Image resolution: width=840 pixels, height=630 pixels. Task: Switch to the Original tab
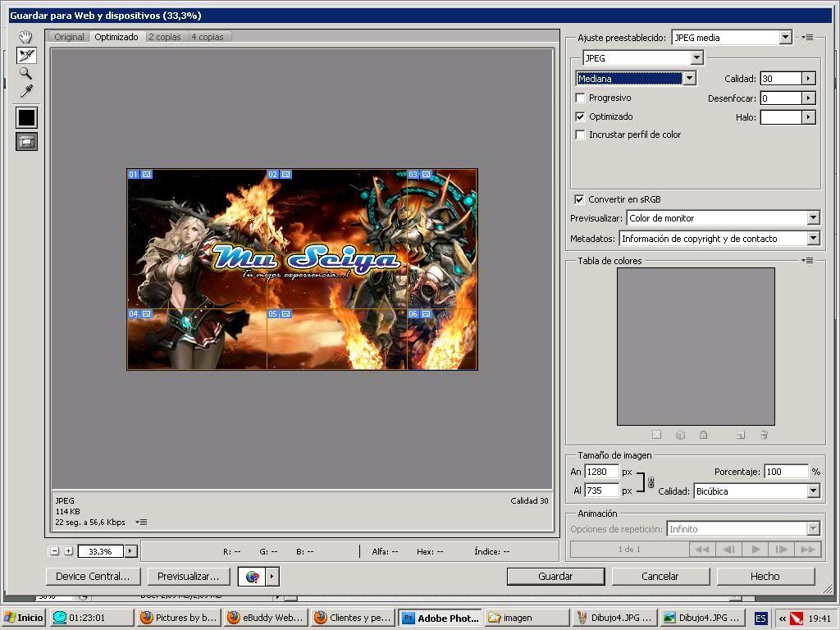69,37
